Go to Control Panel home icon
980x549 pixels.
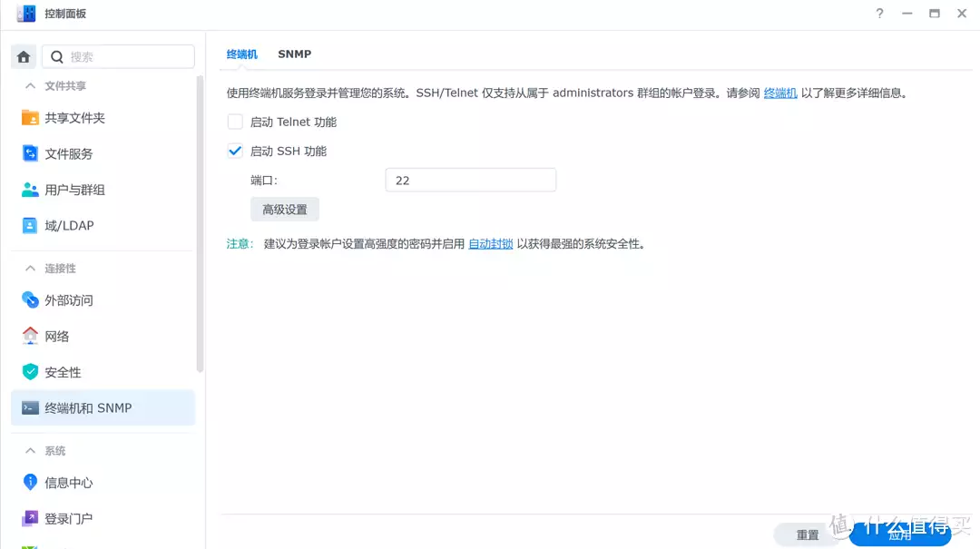pyautogui.click(x=24, y=57)
